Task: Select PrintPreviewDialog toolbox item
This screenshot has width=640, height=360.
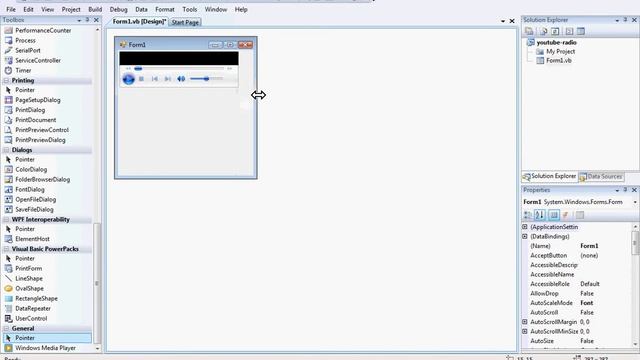Action: pos(40,140)
